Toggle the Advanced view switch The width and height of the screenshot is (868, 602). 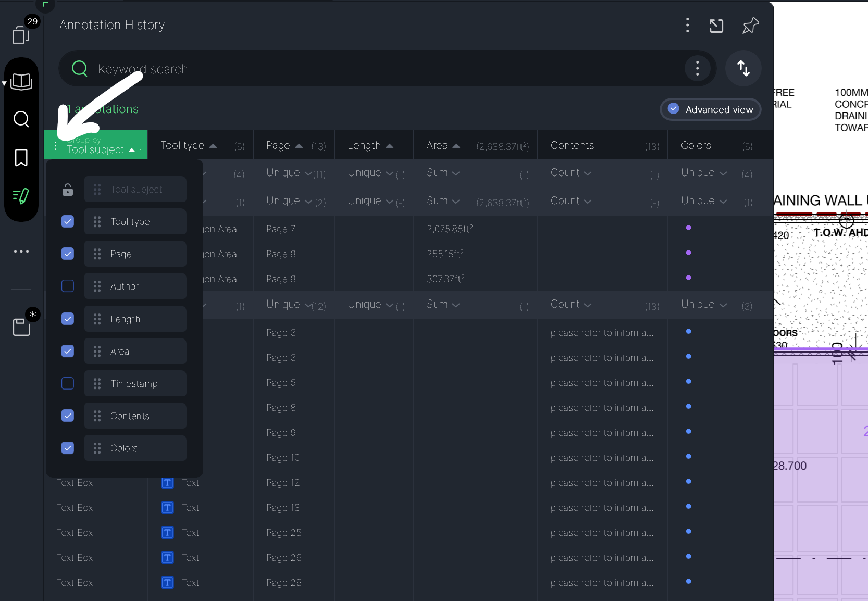711,109
